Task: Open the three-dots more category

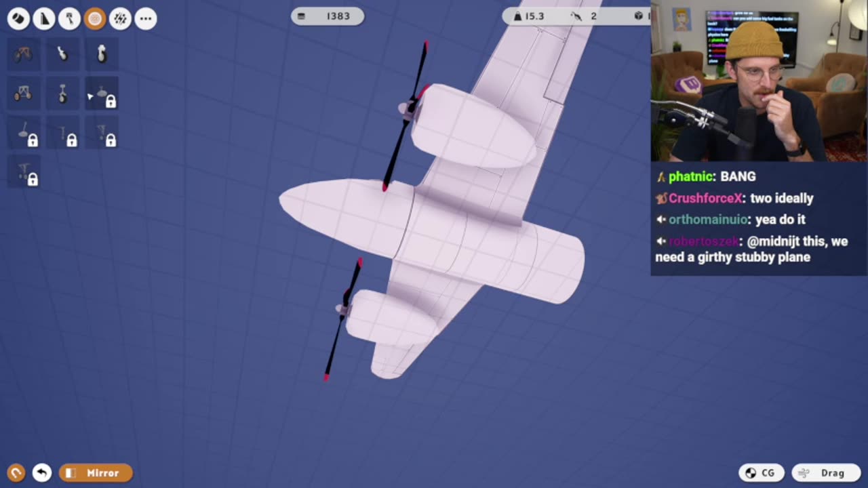Action: (146, 18)
